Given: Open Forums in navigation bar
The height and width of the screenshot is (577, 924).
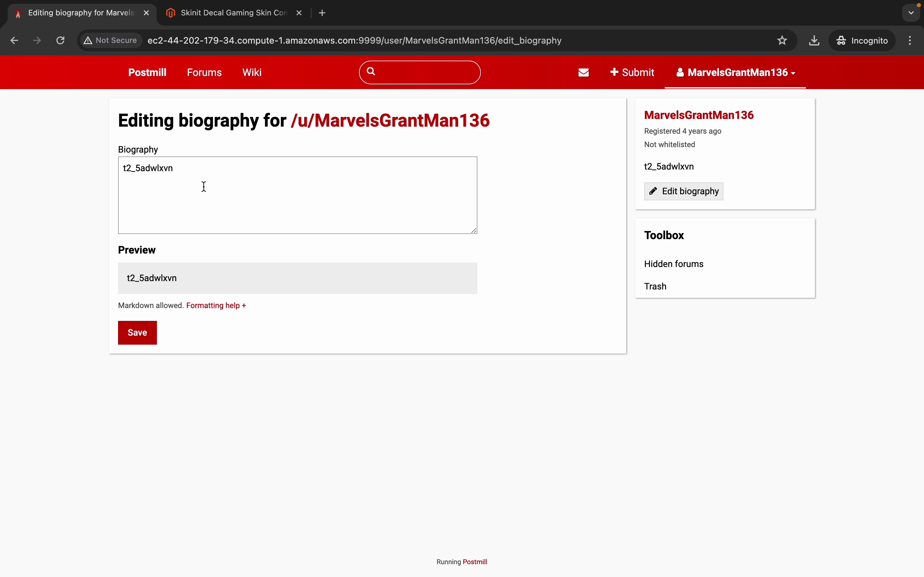Looking at the screenshot, I should pyautogui.click(x=204, y=72).
